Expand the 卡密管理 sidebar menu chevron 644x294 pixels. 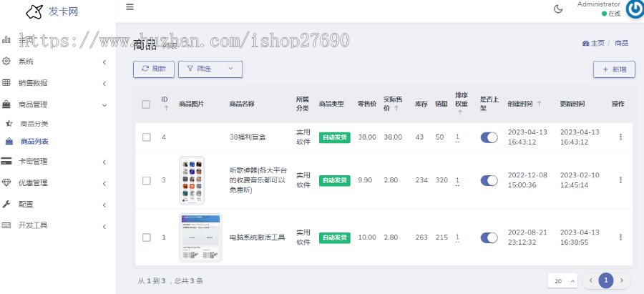point(104,162)
